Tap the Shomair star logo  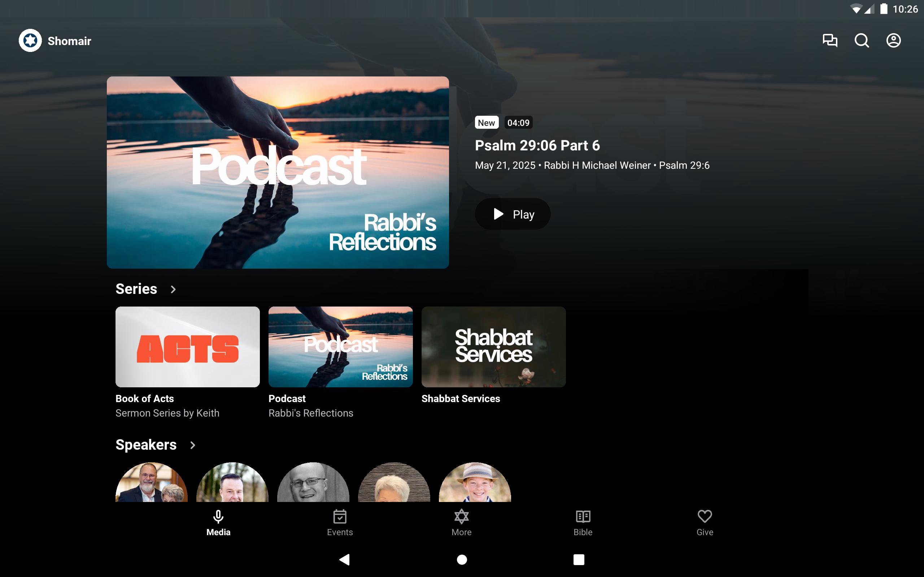tap(30, 40)
